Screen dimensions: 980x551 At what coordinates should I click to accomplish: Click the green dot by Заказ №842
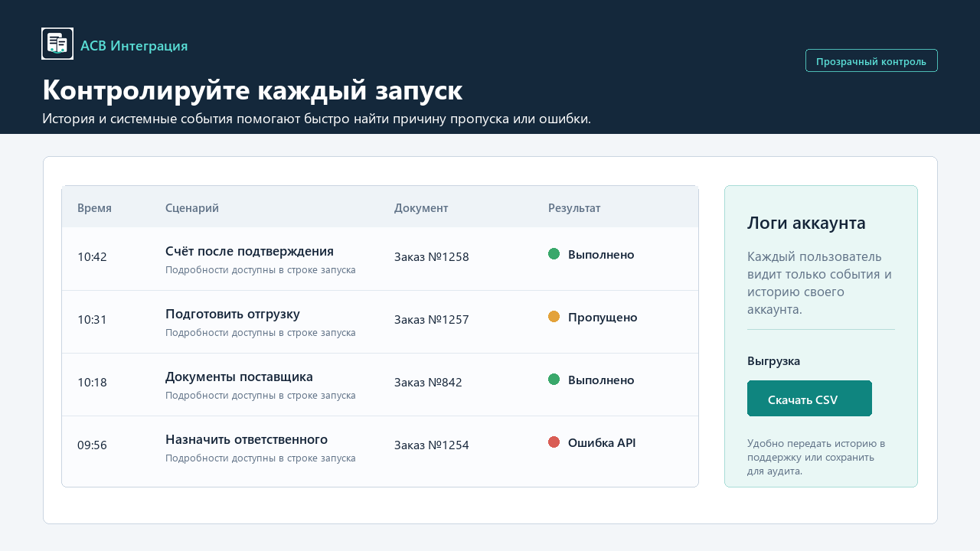coord(554,380)
